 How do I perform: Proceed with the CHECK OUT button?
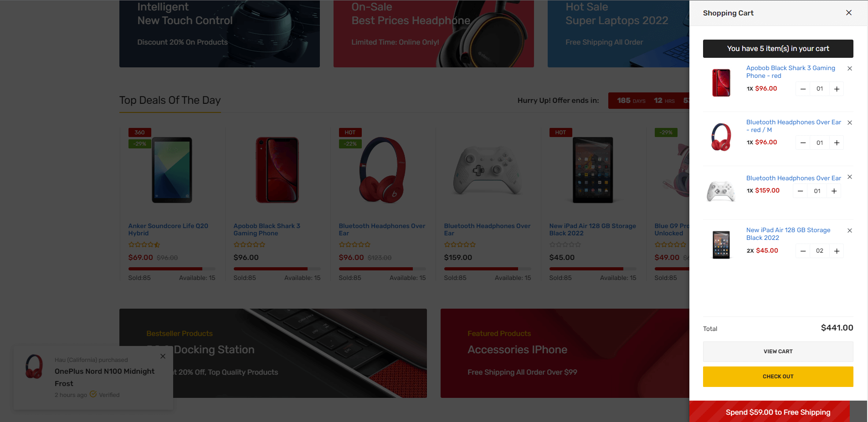point(778,376)
